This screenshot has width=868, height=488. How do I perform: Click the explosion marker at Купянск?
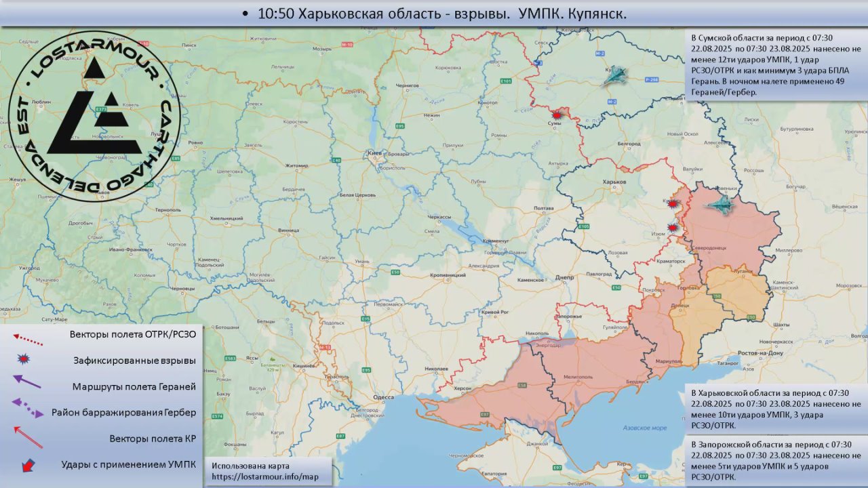click(x=673, y=203)
